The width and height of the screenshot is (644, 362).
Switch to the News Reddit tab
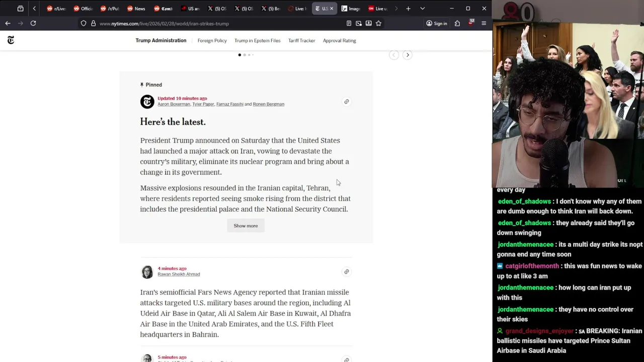[136, 9]
